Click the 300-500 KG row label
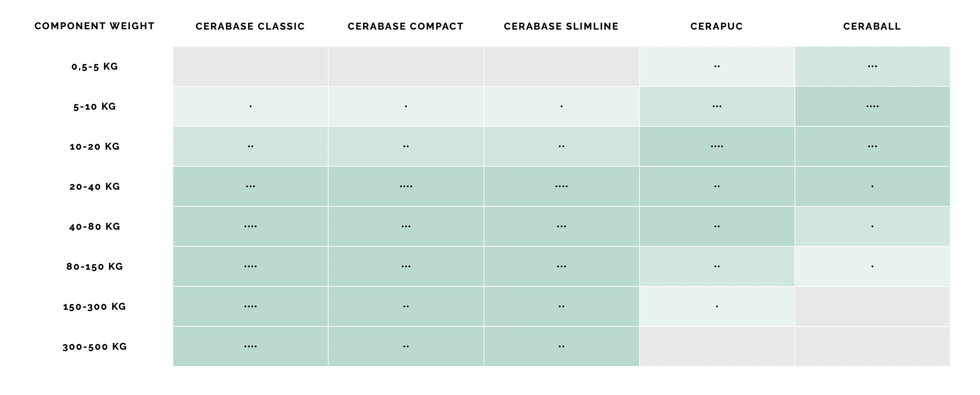This screenshot has width=980, height=395. click(x=95, y=346)
